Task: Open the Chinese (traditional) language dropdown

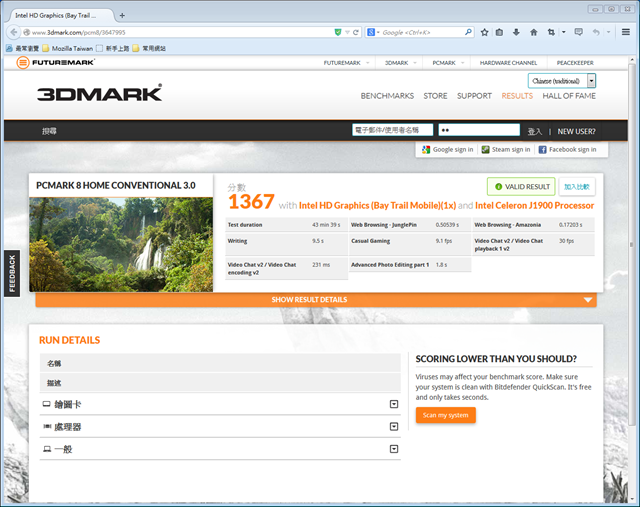Action: 562,81
